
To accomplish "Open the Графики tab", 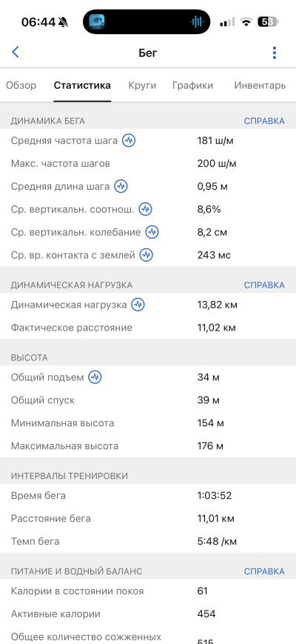I will (x=192, y=85).
